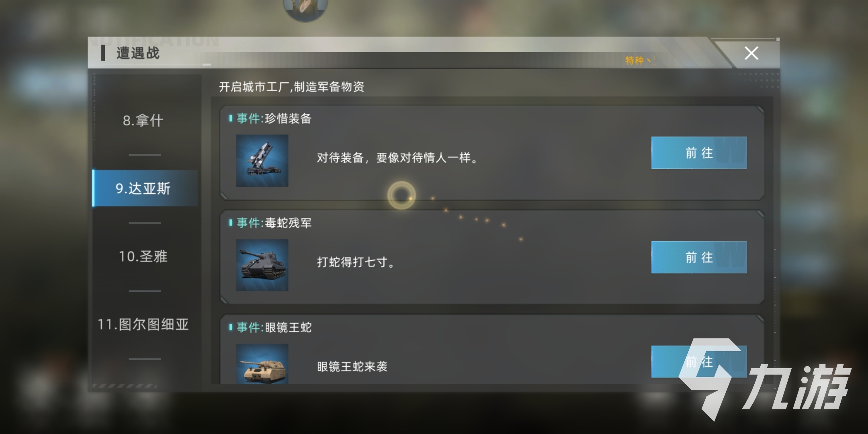Click the missile launcher icon for 珍惜装备
The image size is (868, 434).
tap(262, 161)
